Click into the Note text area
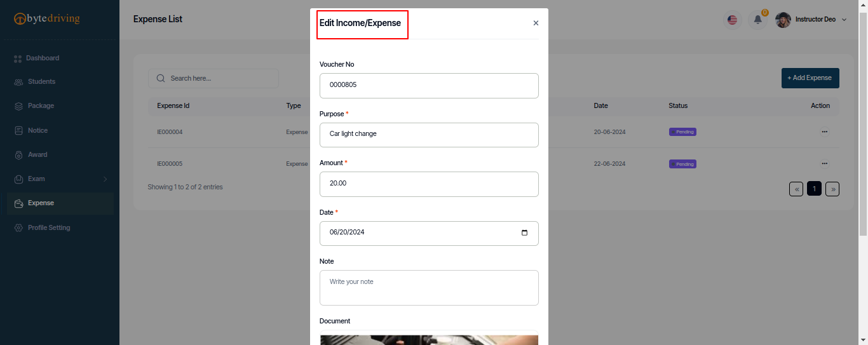 [x=429, y=288]
